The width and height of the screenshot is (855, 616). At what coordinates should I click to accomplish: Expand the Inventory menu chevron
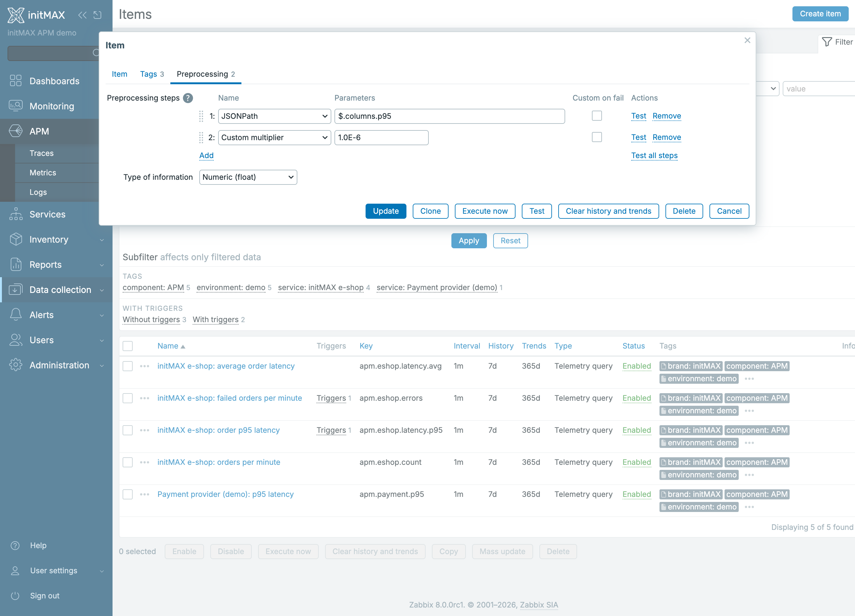[x=102, y=240]
